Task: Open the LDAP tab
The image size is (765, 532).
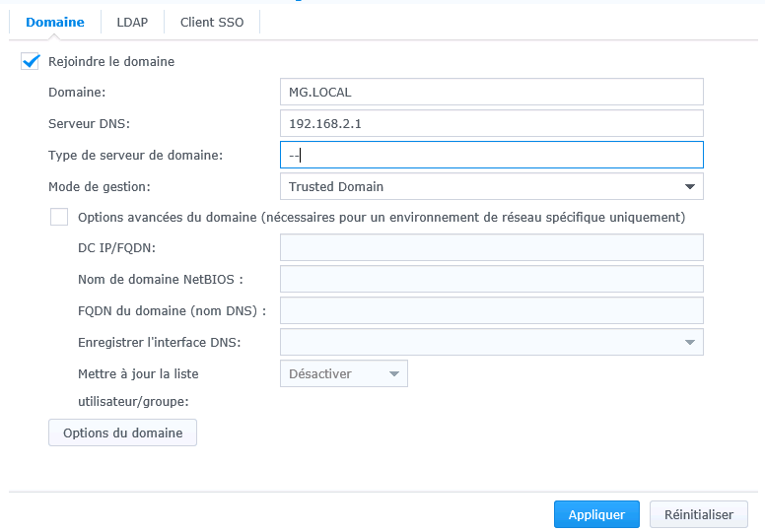Action: click(132, 23)
